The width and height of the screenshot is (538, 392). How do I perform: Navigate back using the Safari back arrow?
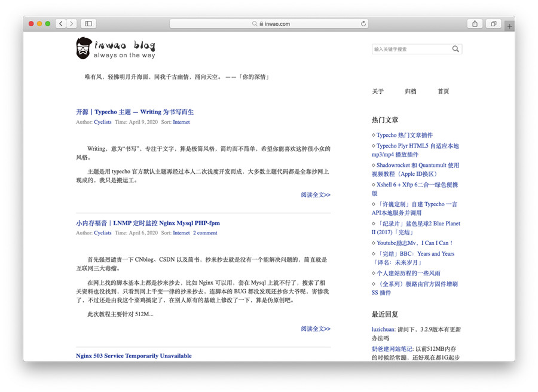61,23
